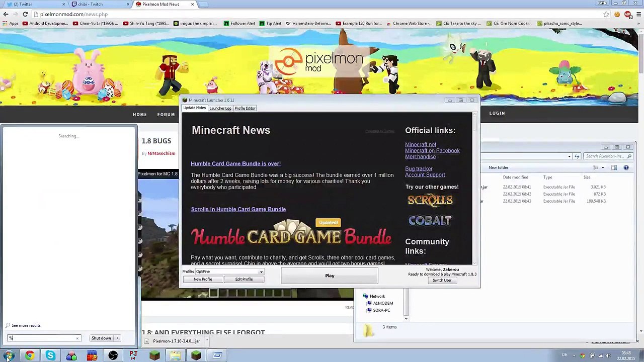The width and height of the screenshot is (644, 362).
Task: Open the Apps bookmarks shortcut
Action: (10, 23)
